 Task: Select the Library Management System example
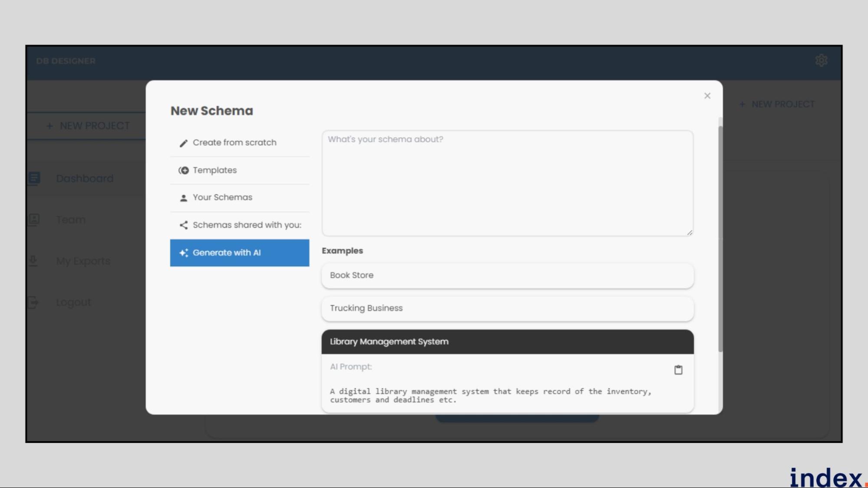coord(507,341)
